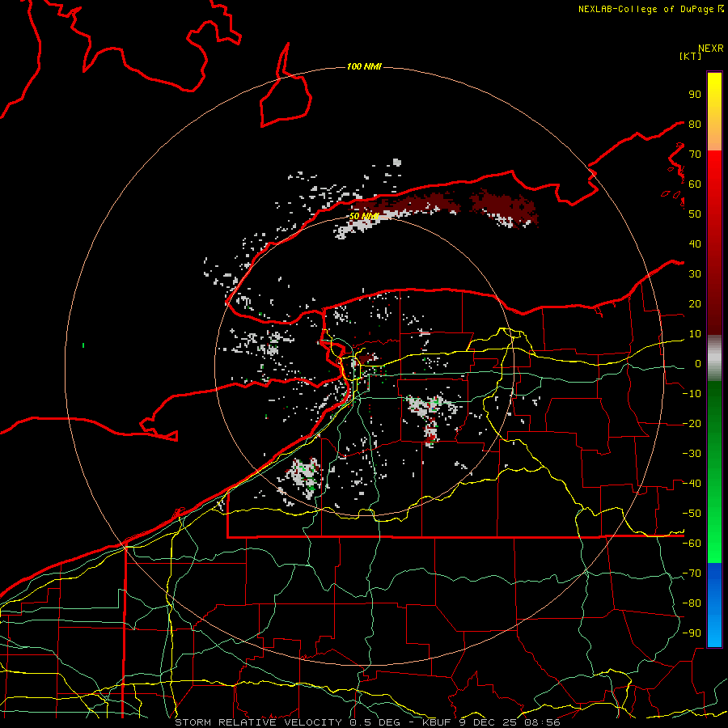The height and width of the screenshot is (728, 728).
Task: Click the -60 value on velocity scale
Action: pos(692,544)
